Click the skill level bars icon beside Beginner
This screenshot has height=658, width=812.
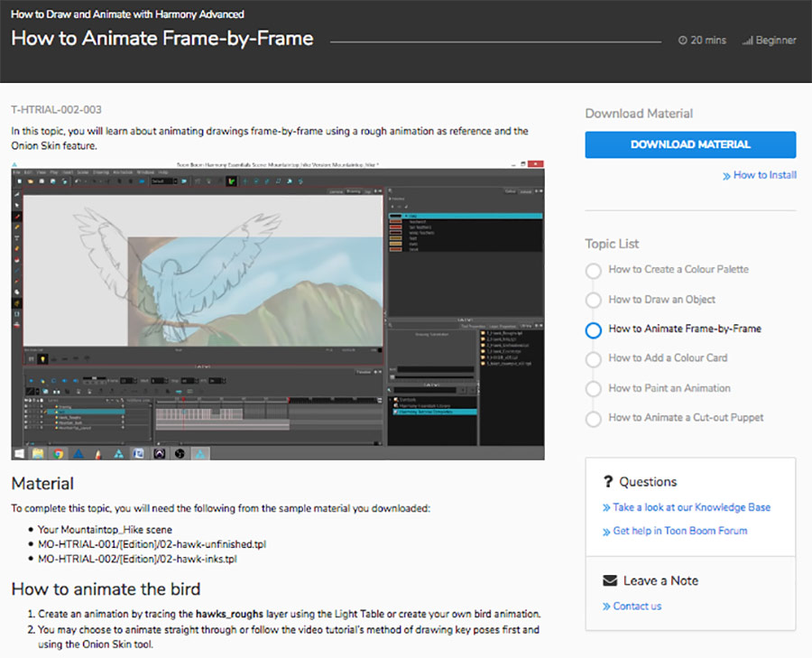[x=746, y=41]
